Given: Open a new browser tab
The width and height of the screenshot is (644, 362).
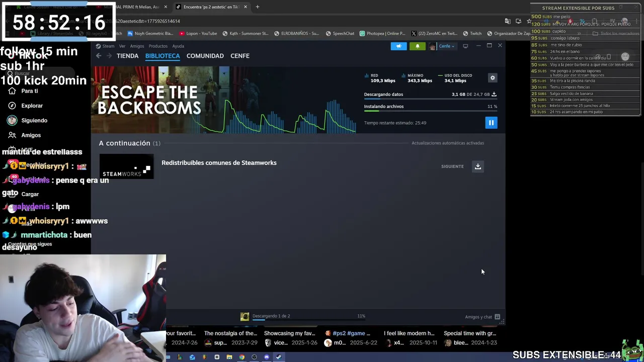Looking at the screenshot, I should tap(257, 7).
